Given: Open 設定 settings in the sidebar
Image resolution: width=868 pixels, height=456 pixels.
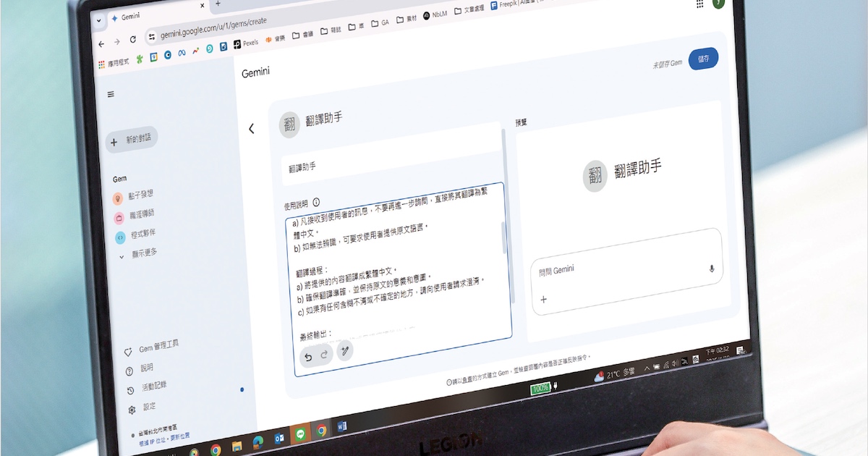Looking at the screenshot, I should (141, 408).
